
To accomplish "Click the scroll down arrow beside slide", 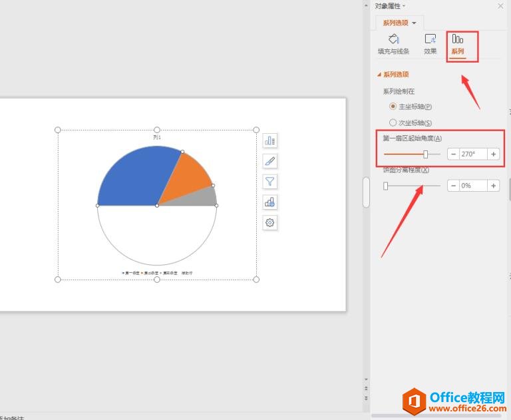I will tap(366, 379).
